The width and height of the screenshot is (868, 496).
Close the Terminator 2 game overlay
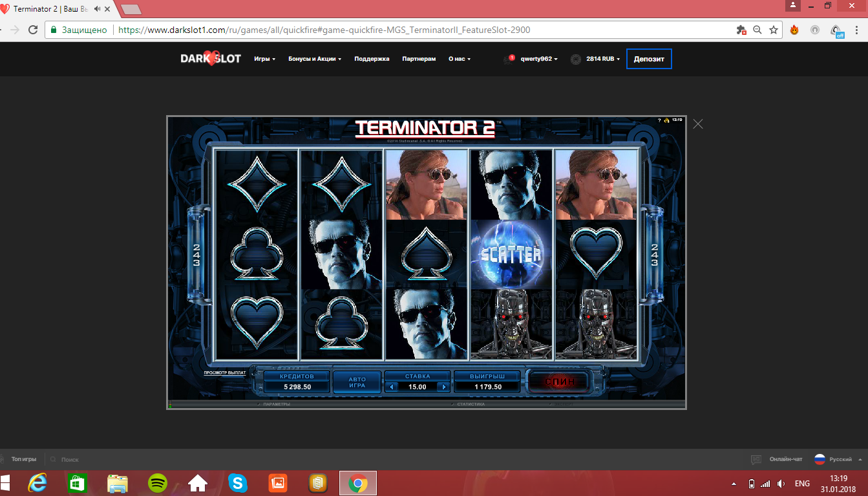pyautogui.click(x=698, y=124)
